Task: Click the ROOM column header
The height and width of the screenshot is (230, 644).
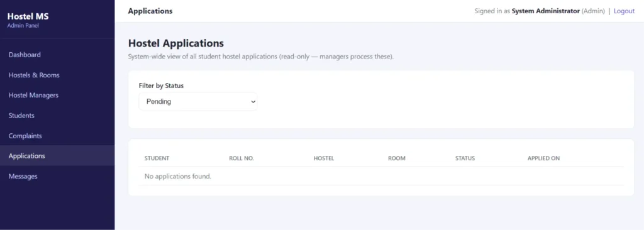Action: point(397,158)
